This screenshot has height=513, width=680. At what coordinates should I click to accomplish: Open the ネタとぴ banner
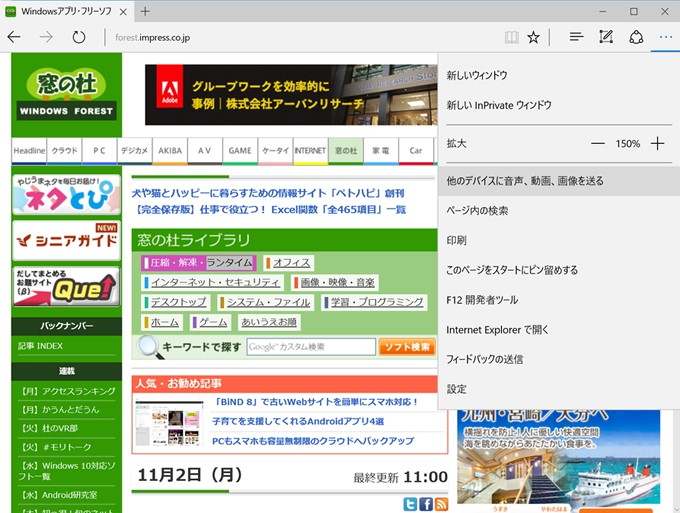pyautogui.click(x=66, y=194)
